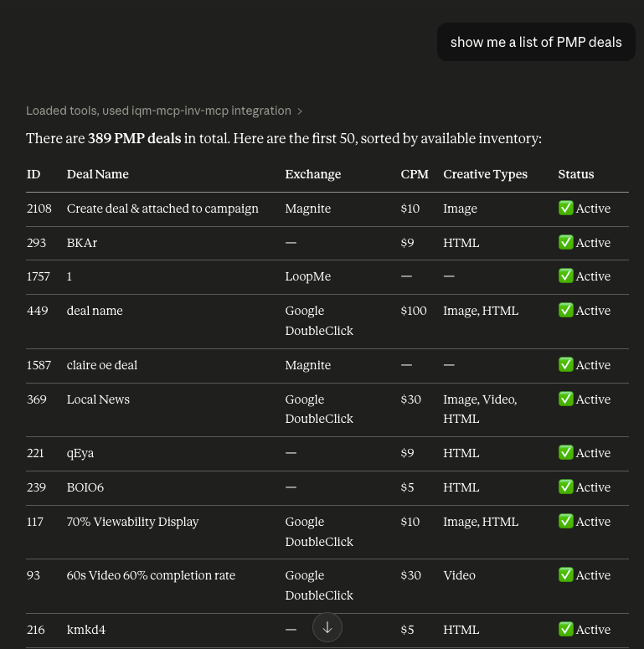
Task: Select 'Create deal & attached to campaign' deal name
Action: [x=162, y=209]
